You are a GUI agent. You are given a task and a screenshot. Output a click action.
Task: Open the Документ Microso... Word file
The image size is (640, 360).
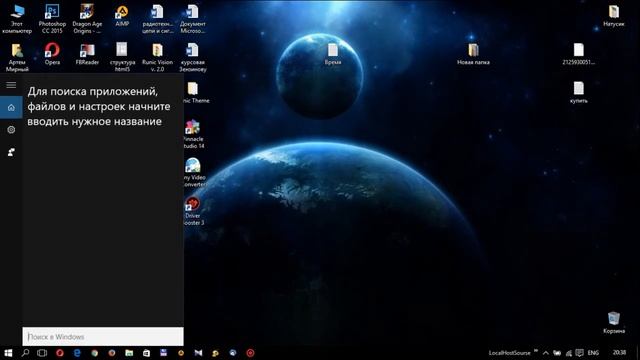click(x=193, y=19)
